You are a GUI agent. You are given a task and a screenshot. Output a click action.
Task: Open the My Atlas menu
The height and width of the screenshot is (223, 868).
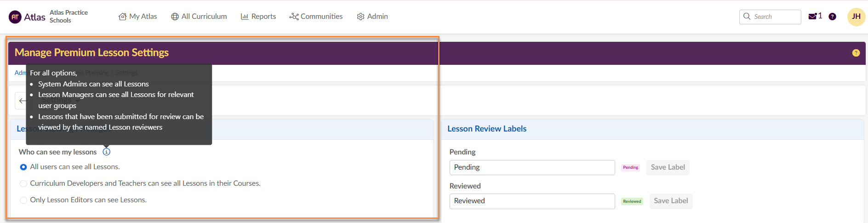[138, 17]
